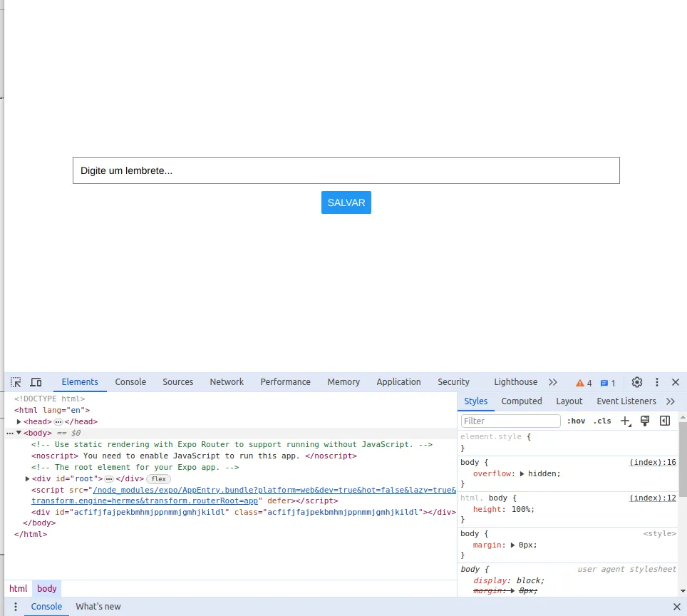This screenshot has width=687, height=616.
Task: Close the bottom drawer
Action: tap(676, 607)
